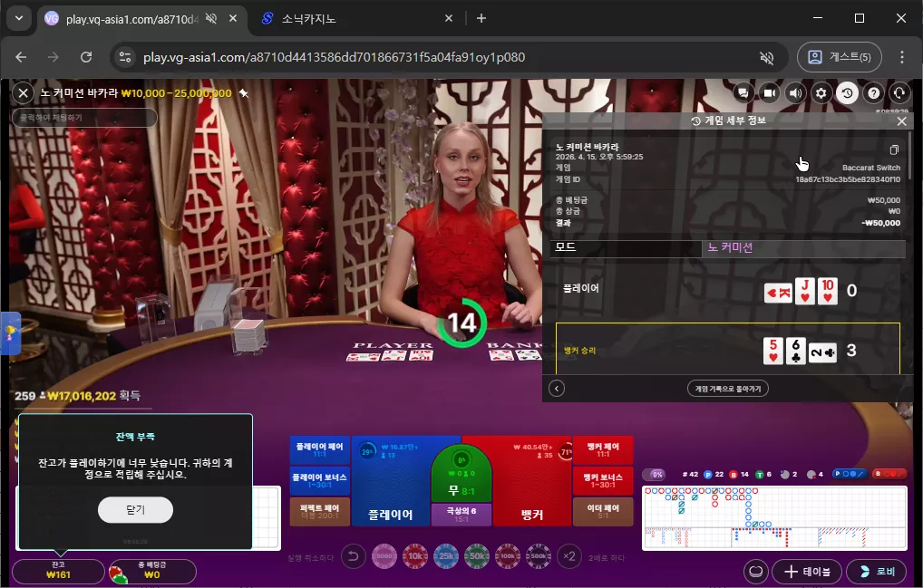Open game settings gear icon
Viewport: 923px width, 588px height.
tap(821, 93)
